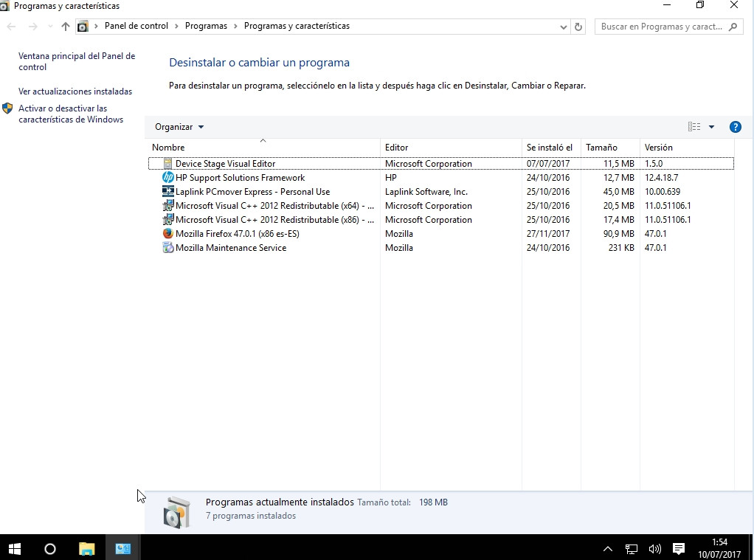Viewport: 754px width, 560px height.
Task: Click the Buscar en Programas search field
Action: pos(660,27)
